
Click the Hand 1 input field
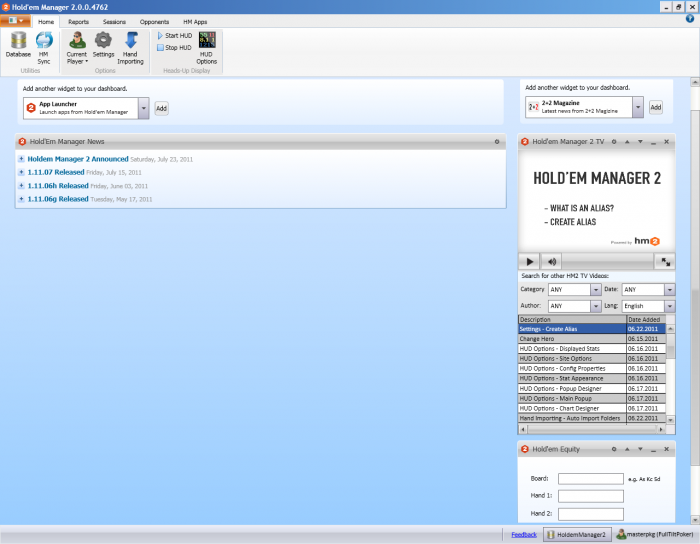(591, 496)
